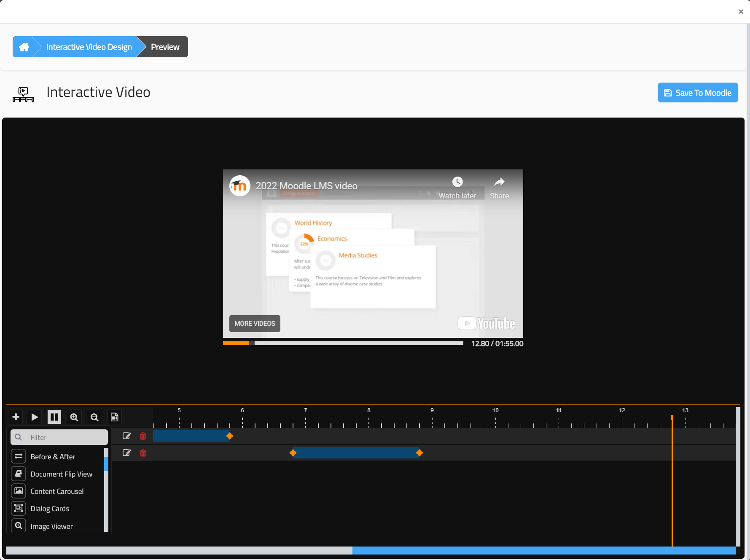This screenshot has height=560, width=750.
Task: Switch to Interactive Video Design step
Action: coord(89,47)
